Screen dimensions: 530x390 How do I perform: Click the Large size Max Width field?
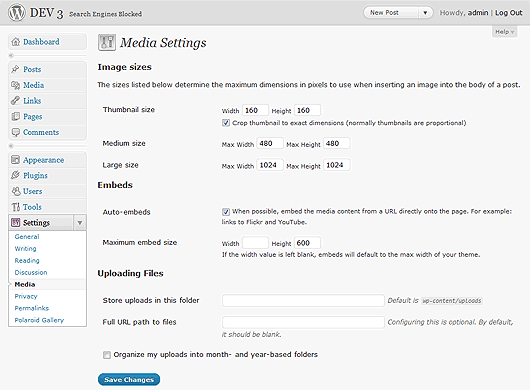[x=270, y=165]
